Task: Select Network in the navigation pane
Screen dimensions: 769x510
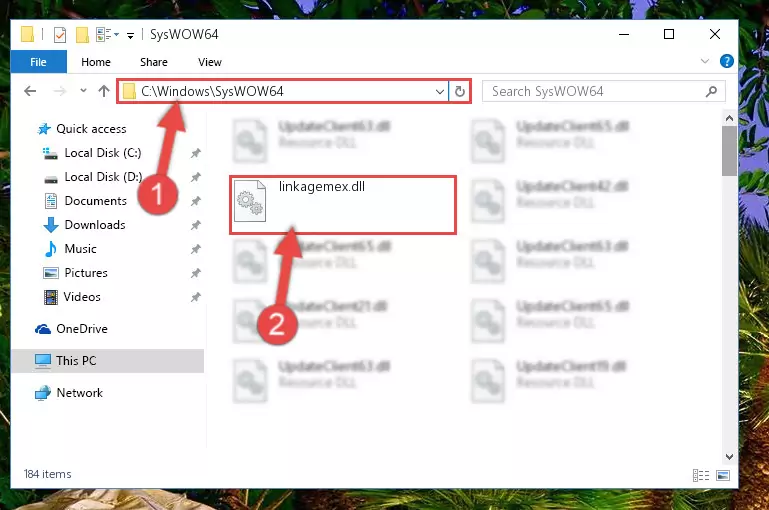Action: click(x=79, y=393)
